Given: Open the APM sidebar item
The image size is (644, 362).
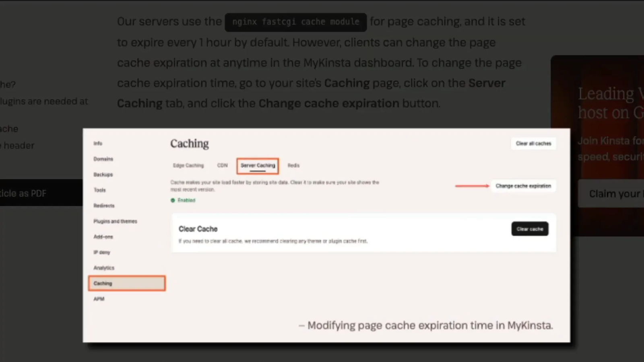Looking at the screenshot, I should coord(99,299).
